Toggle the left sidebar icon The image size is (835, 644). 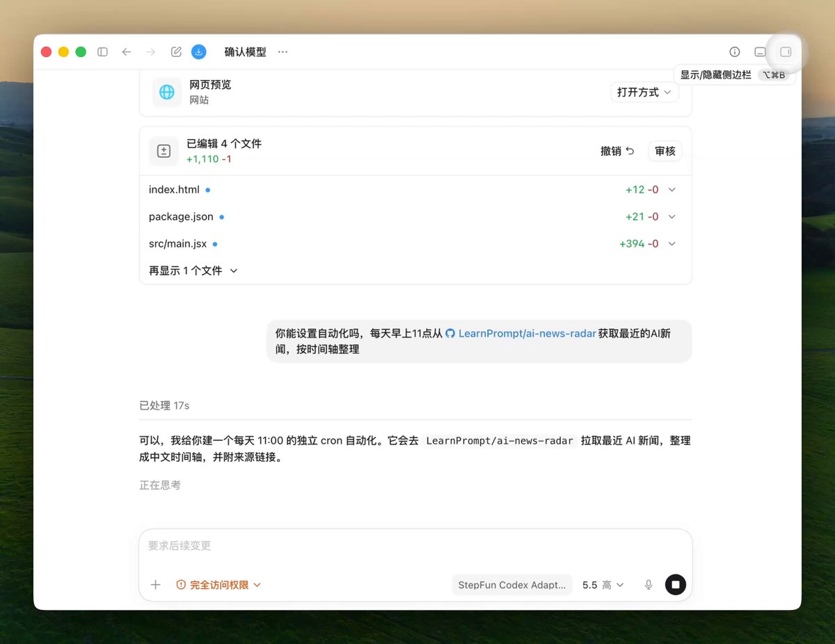tap(102, 52)
